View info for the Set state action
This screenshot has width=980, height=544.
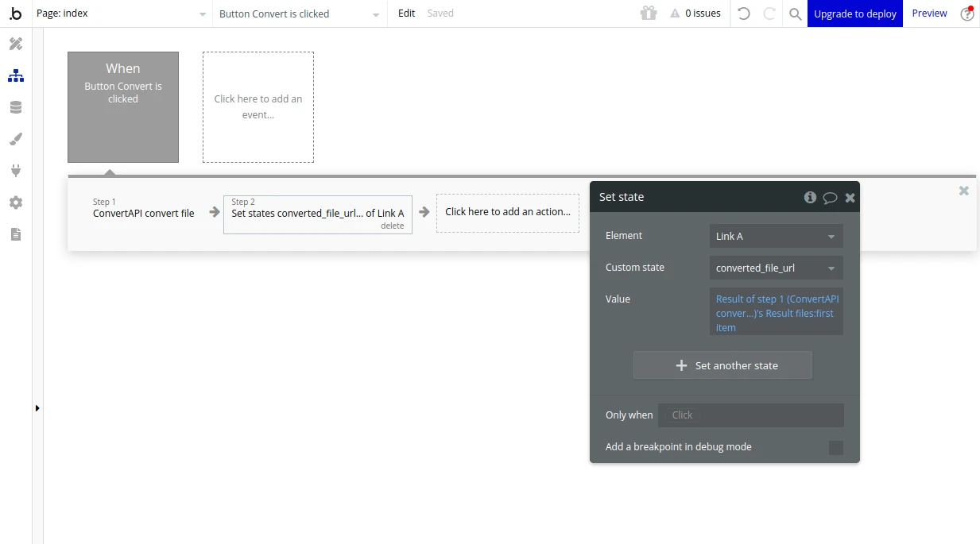[x=810, y=196]
